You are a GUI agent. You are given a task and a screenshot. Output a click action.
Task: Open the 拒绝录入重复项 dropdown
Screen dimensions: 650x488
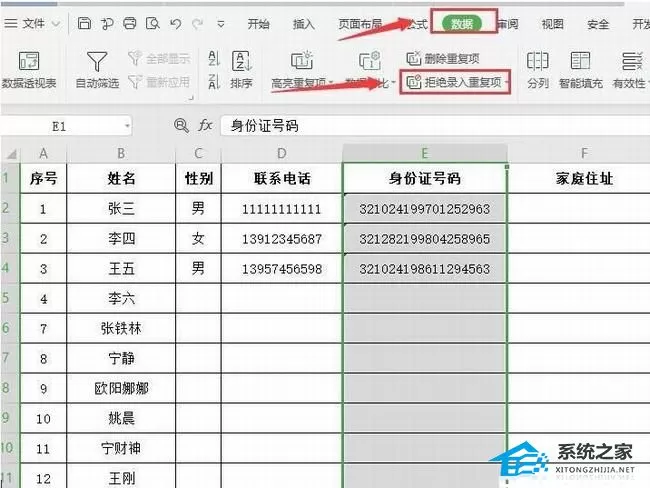507,82
